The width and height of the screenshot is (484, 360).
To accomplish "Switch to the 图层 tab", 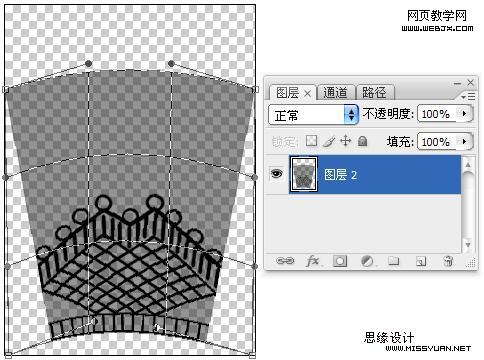I will [288, 93].
